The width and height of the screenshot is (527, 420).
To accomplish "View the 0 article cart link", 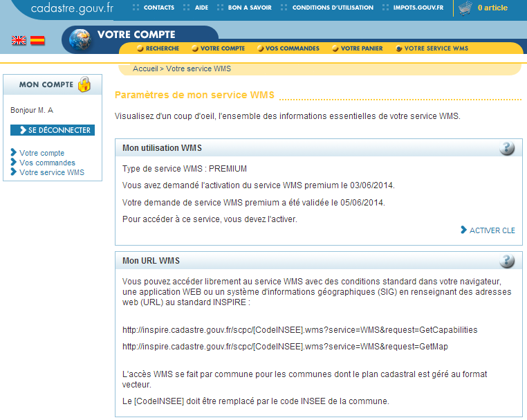I will [x=492, y=8].
